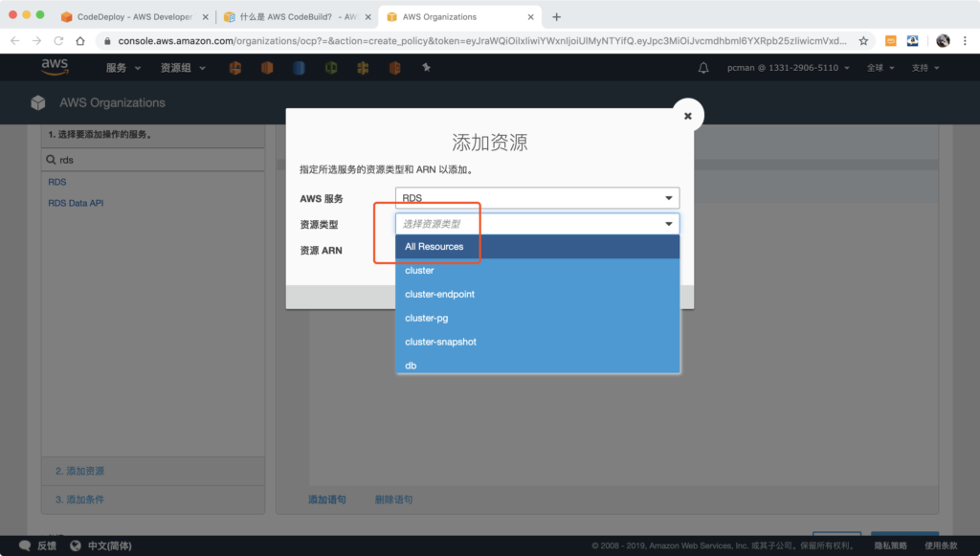Choose the RDS service link

click(56, 182)
